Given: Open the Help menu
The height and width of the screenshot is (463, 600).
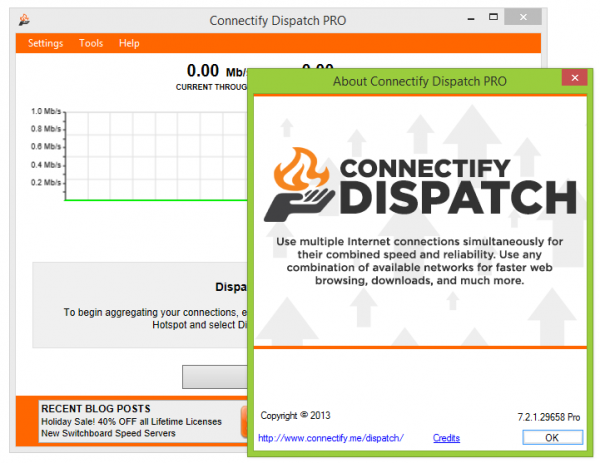Looking at the screenshot, I should [x=129, y=43].
